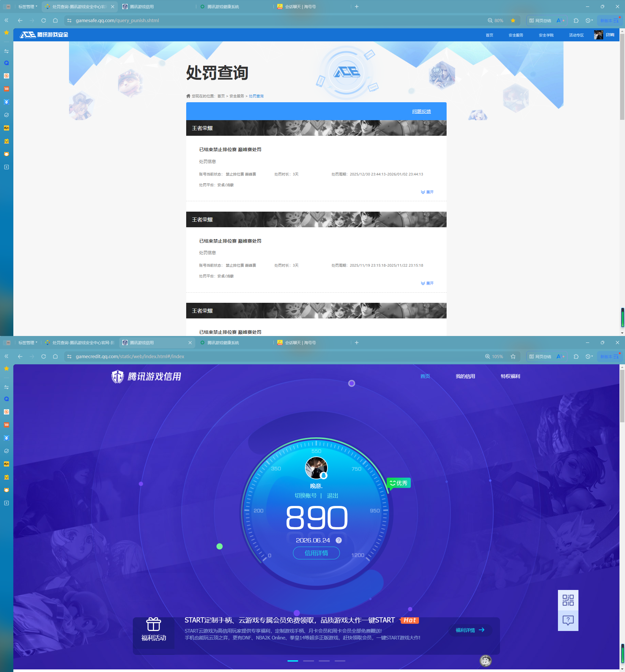Click the yellow game icon in bottom window sidebar
Screen dimensions: 625x672
(7, 464)
